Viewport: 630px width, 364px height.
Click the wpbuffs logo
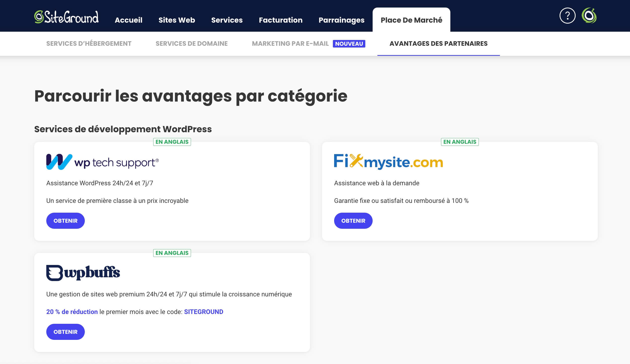pyautogui.click(x=83, y=273)
